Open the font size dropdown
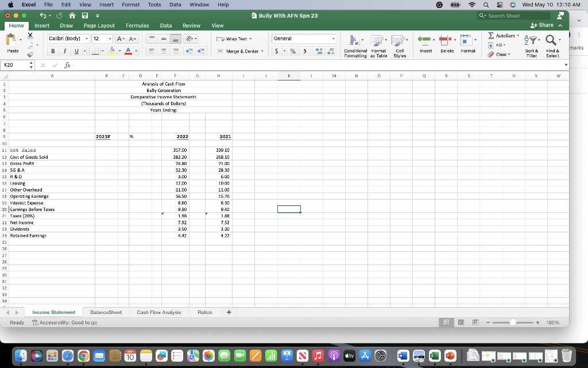Viewport: 588px width, 368px height. (110, 38)
